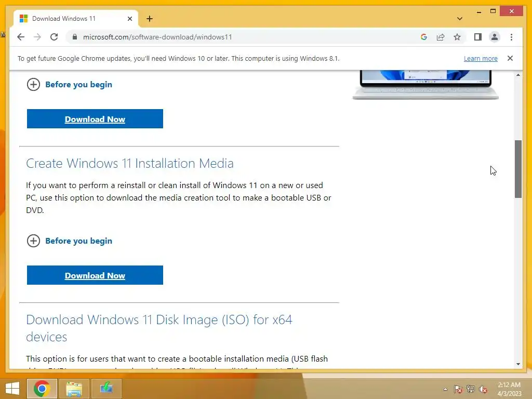Click the forward navigation arrow

(37, 37)
